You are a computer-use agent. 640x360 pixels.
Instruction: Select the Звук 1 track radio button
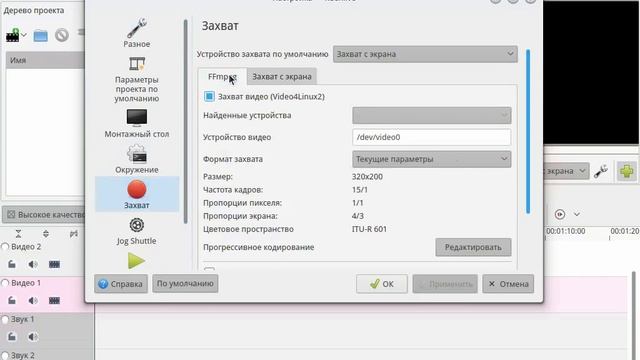pyautogui.click(x=5, y=319)
